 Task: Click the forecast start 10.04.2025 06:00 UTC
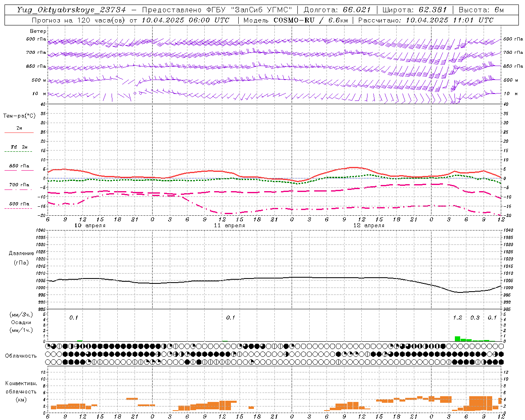pos(185,20)
